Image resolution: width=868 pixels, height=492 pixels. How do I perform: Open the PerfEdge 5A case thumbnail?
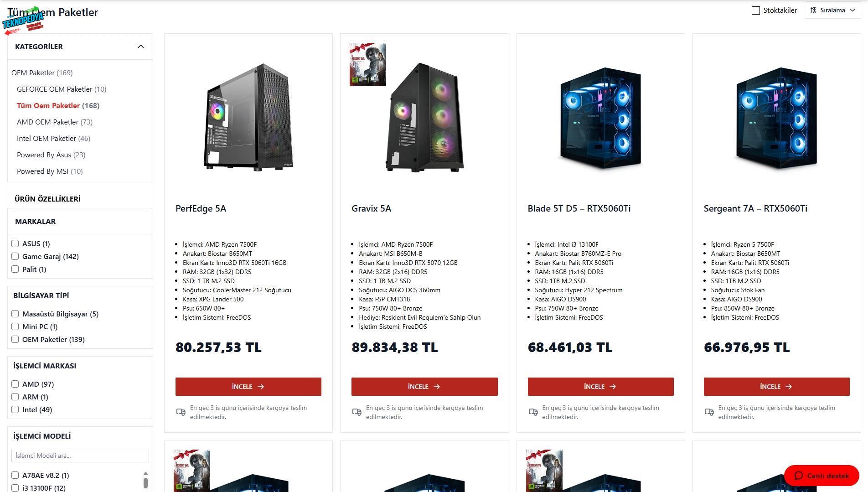click(248, 117)
